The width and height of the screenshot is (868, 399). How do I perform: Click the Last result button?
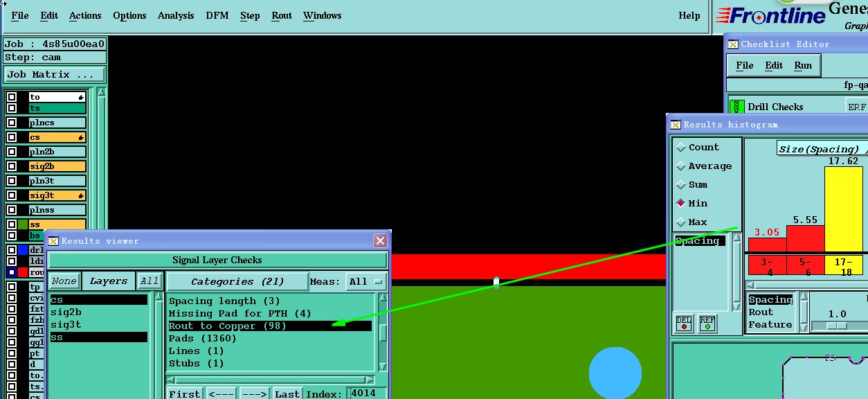287,393
